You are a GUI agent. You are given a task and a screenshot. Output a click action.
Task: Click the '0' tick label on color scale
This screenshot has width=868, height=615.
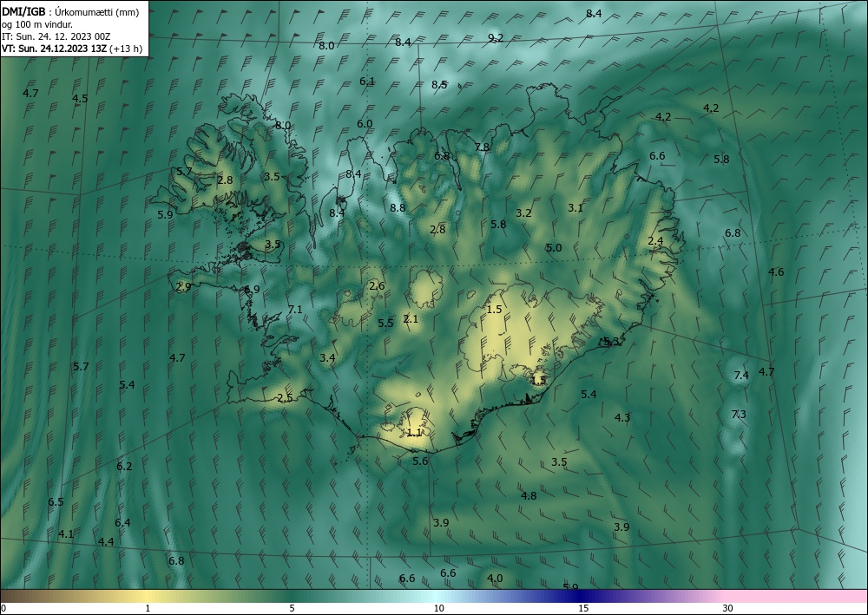(3, 608)
